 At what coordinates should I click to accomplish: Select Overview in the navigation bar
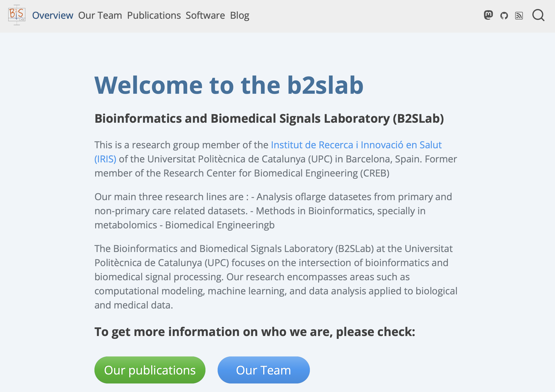[x=53, y=15]
